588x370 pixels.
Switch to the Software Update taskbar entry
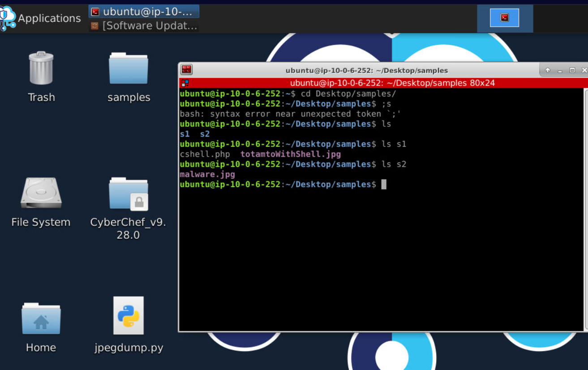tap(144, 26)
